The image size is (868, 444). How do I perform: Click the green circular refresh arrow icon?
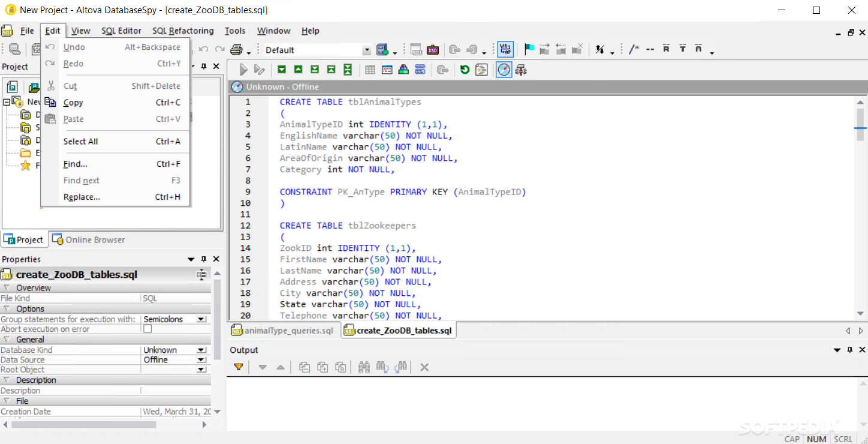pos(465,70)
